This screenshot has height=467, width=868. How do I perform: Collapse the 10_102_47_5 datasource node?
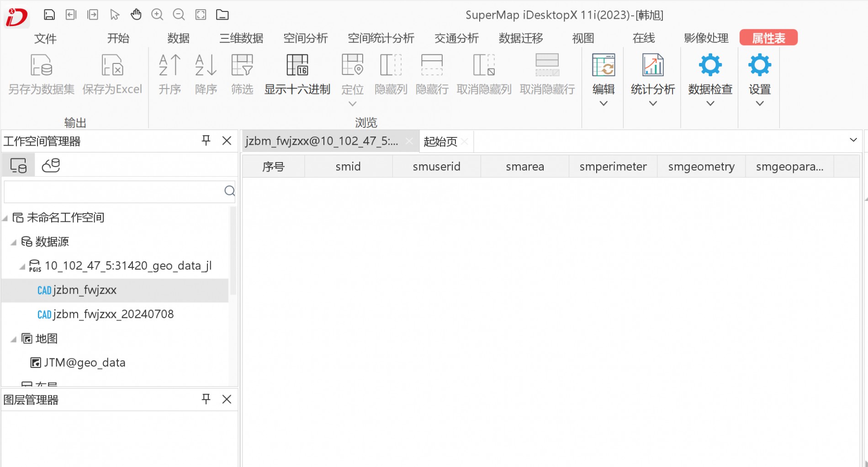22,267
